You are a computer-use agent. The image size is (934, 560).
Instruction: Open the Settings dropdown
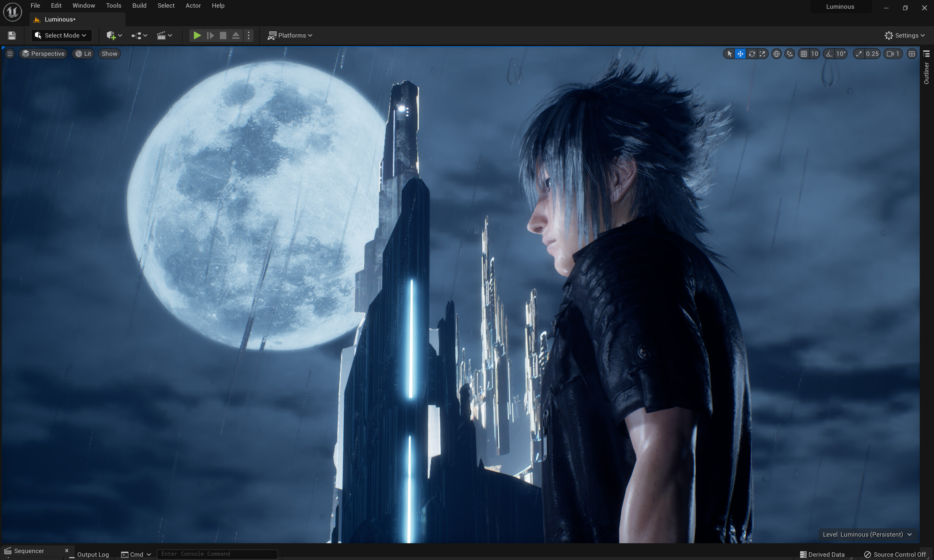(904, 35)
